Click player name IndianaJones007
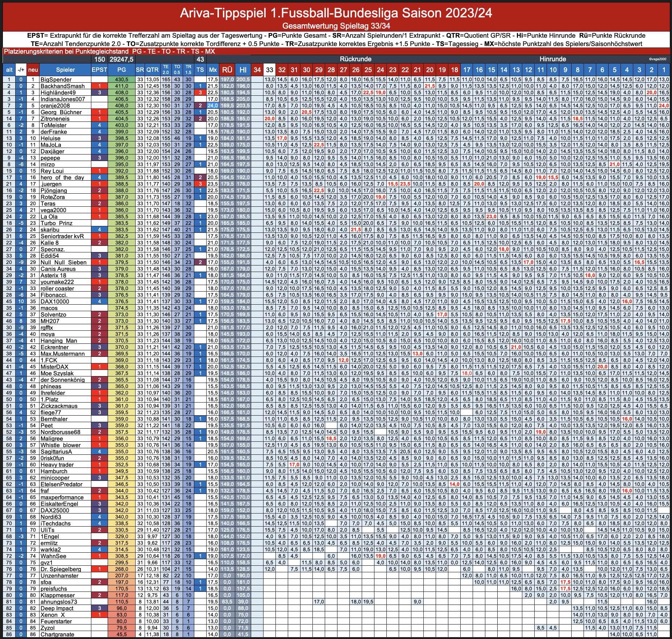The image size is (672, 639). click(x=63, y=99)
